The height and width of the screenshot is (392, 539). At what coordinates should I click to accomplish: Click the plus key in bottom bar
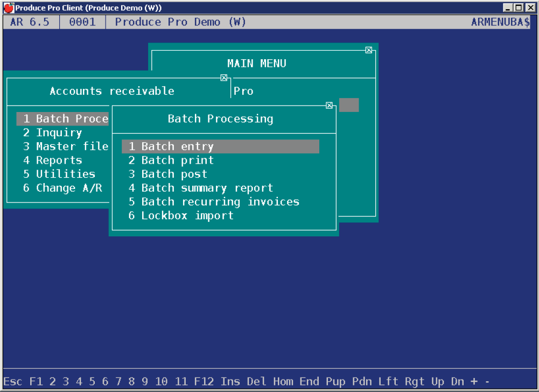(474, 381)
